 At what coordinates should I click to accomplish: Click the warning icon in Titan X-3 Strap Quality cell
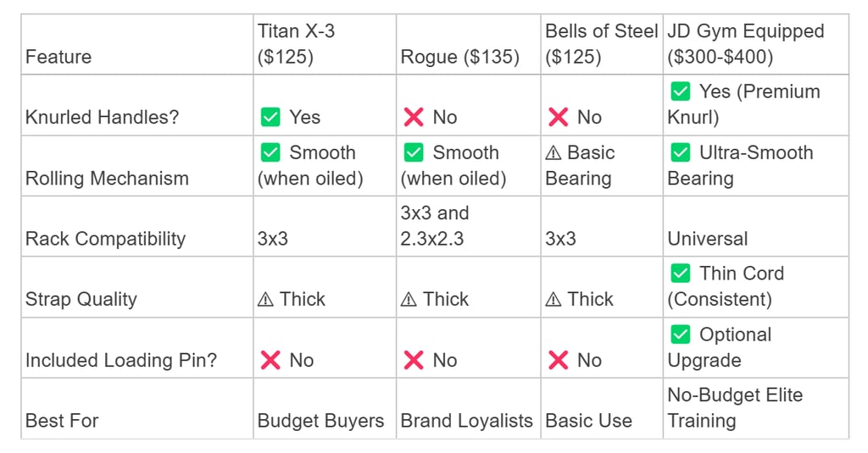(x=266, y=300)
